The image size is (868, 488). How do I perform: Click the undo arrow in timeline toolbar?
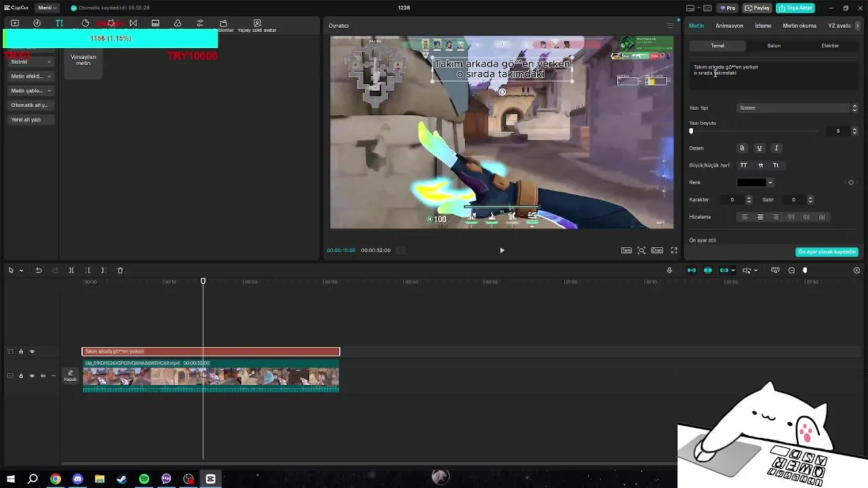click(39, 270)
